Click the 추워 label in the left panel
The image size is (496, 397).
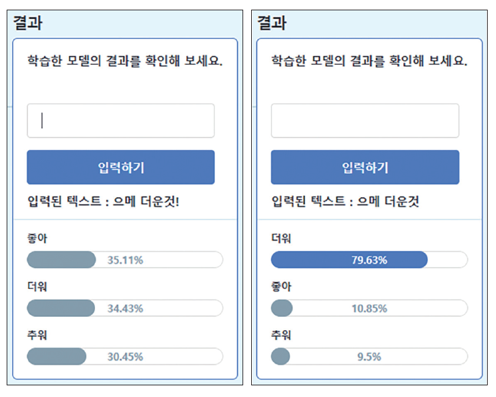37,335
